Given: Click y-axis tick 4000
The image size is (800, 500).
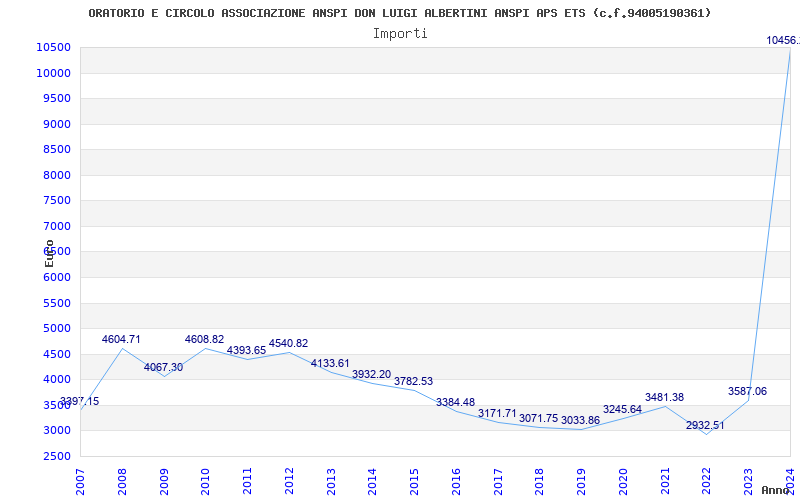Looking at the screenshot, I should pyautogui.click(x=57, y=380).
